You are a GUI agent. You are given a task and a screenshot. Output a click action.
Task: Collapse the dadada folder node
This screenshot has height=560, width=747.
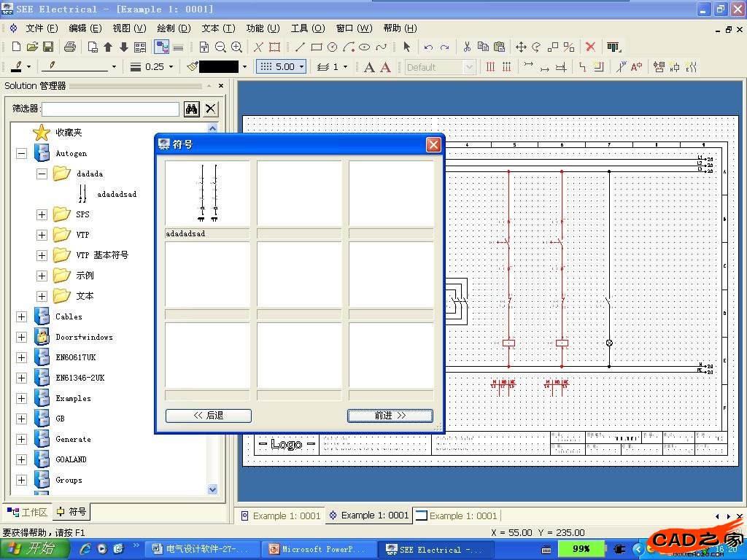pos(42,174)
